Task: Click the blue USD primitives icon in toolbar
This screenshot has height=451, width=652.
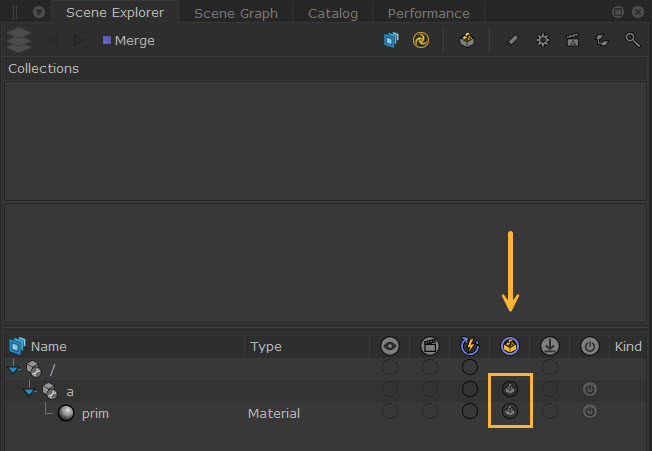Action: click(391, 40)
